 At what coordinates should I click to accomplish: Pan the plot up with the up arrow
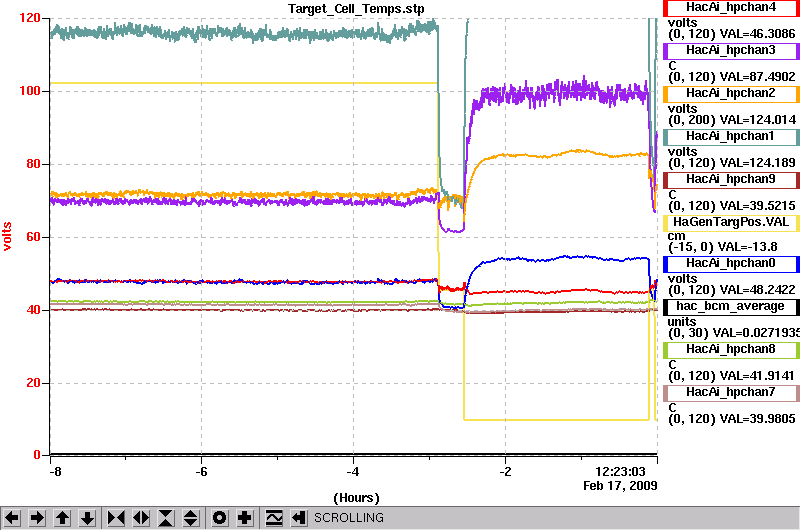(x=62, y=518)
